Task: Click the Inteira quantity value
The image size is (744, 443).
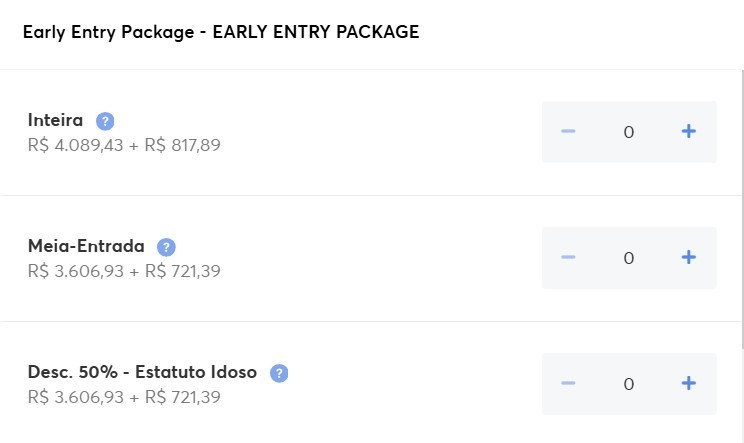Action: (628, 132)
